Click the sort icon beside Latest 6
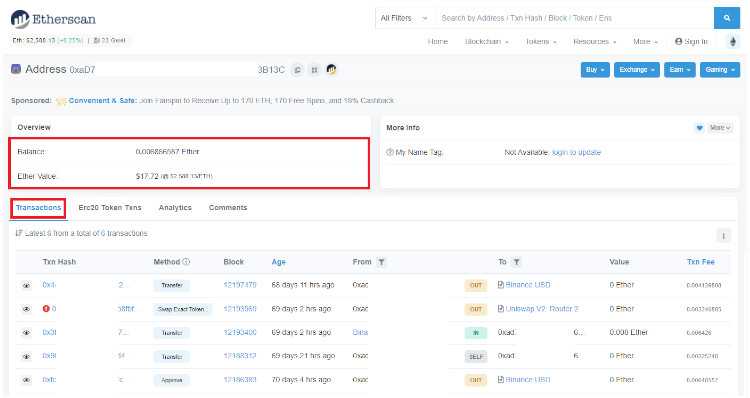This screenshot has width=750, height=398. coord(19,233)
